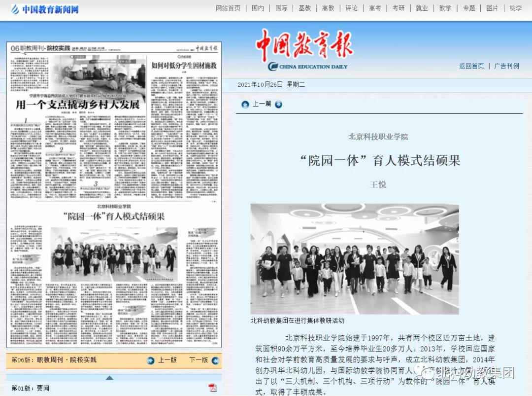Click the 中国教育新闻网 site logo
The height and width of the screenshot is (396, 532).
[44, 9]
